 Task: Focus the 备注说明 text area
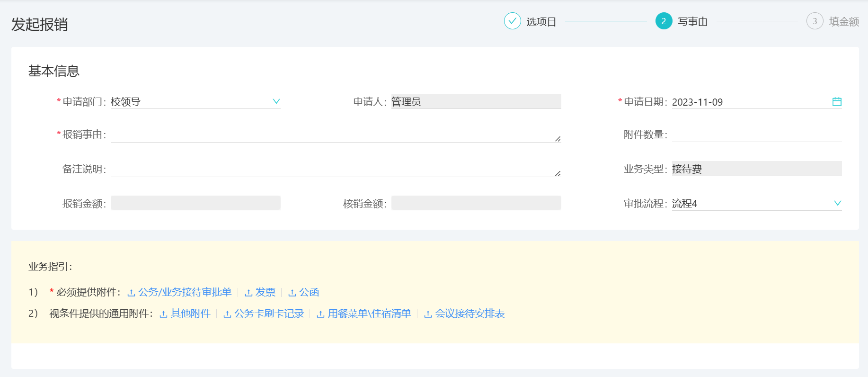coord(336,169)
